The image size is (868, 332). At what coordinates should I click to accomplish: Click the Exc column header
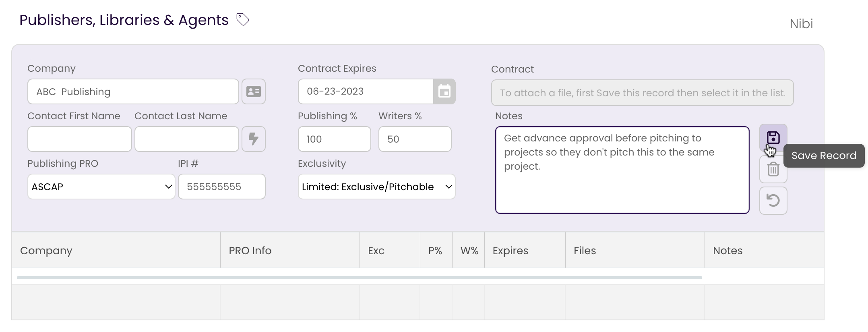coord(390,250)
